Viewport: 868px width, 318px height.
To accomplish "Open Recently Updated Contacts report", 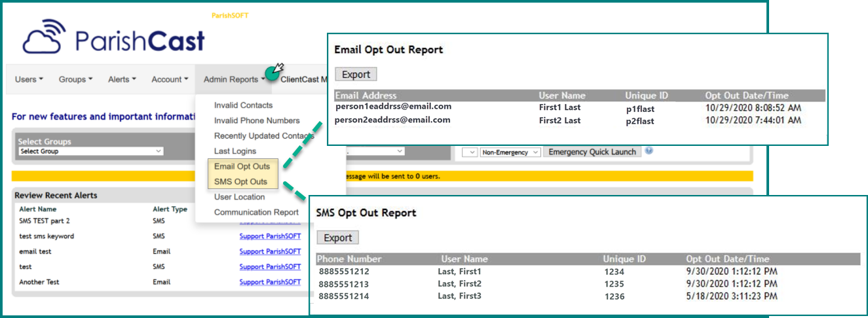I will 264,136.
